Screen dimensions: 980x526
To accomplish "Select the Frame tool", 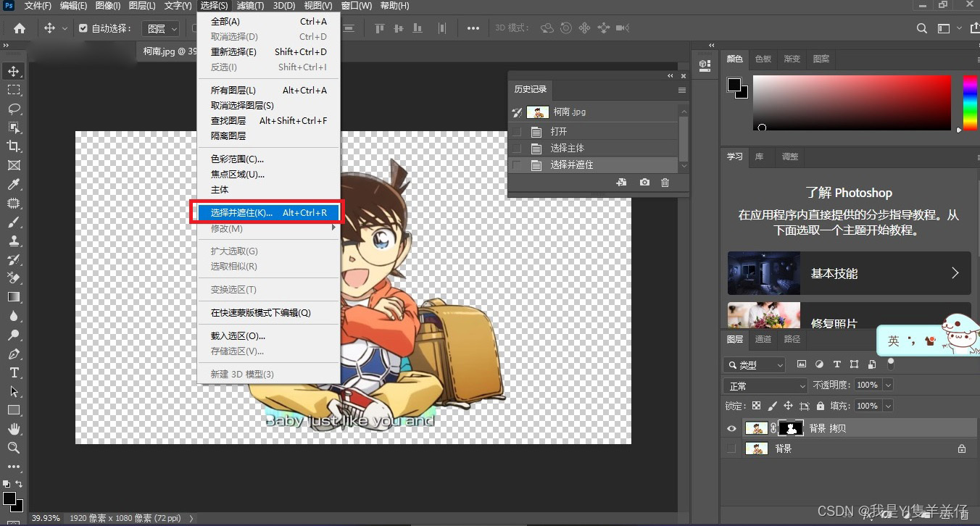I will pos(14,165).
